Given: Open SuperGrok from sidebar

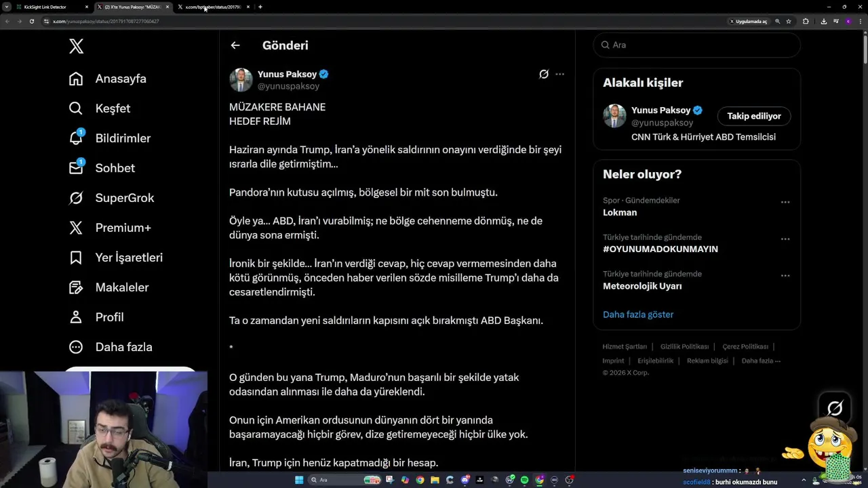Looking at the screenshot, I should tap(113, 198).
